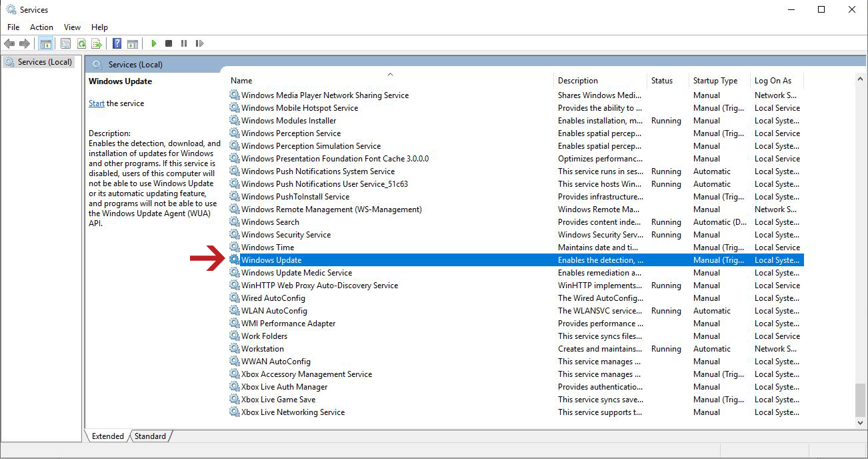Viewport: 868px width, 459px height.
Task: Open the View menu
Action: [72, 27]
